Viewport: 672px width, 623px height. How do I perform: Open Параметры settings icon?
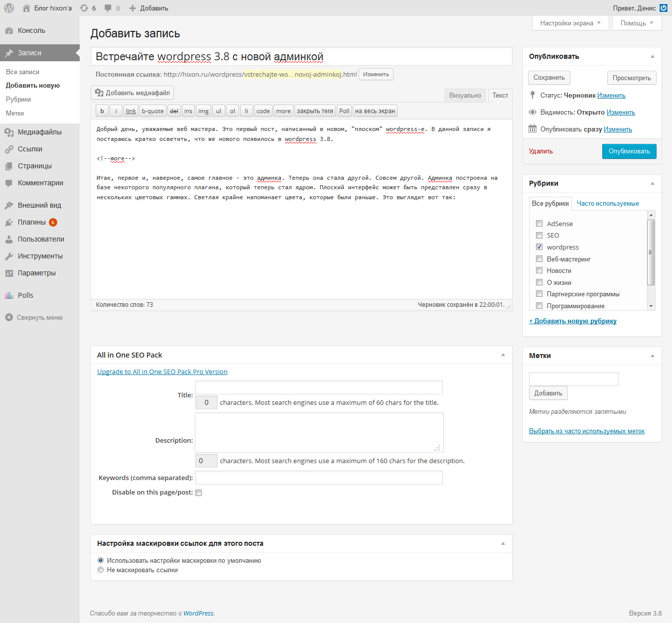[x=9, y=273]
